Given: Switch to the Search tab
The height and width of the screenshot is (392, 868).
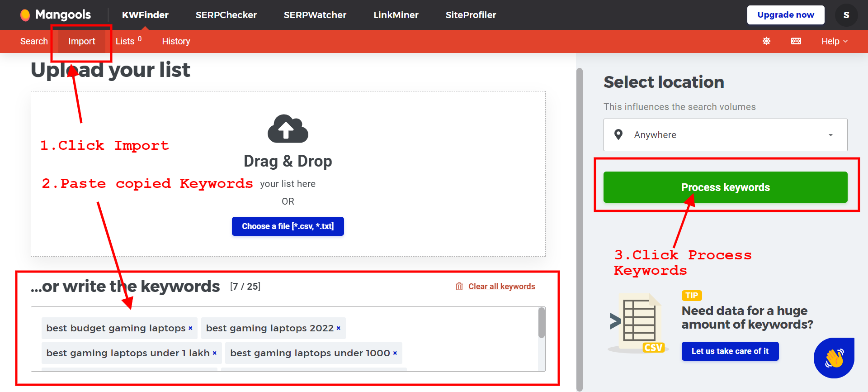Looking at the screenshot, I should click(34, 41).
